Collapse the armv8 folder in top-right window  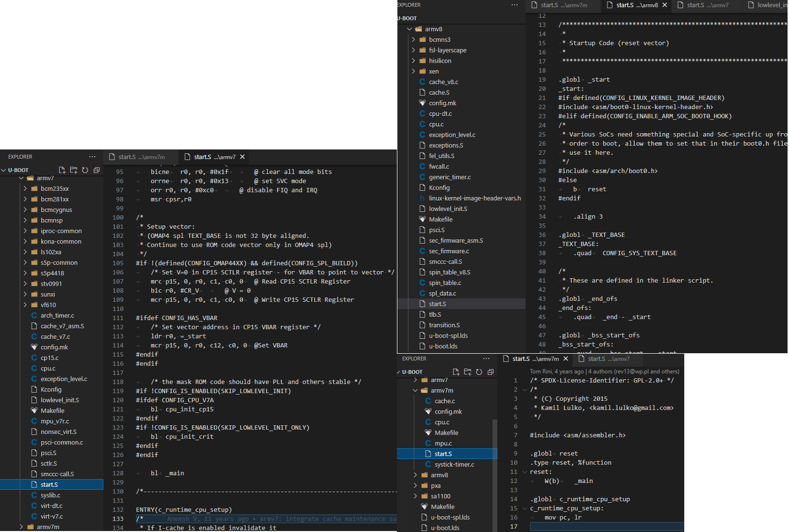(409, 29)
